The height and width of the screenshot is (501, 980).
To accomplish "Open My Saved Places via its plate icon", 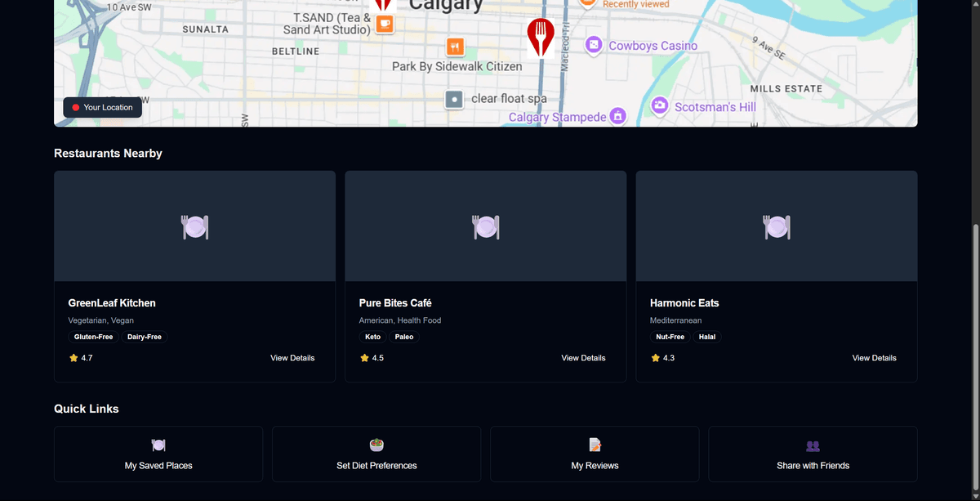I will [x=158, y=445].
